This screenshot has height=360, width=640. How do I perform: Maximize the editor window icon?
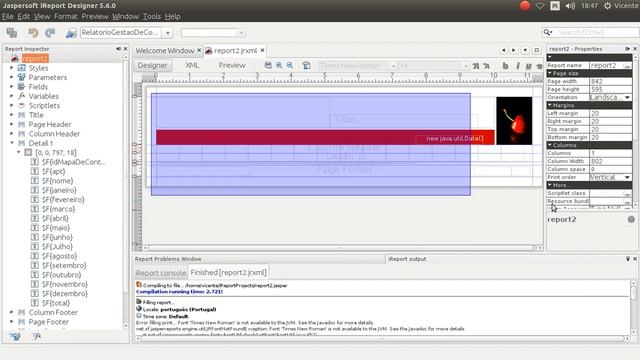[536, 50]
